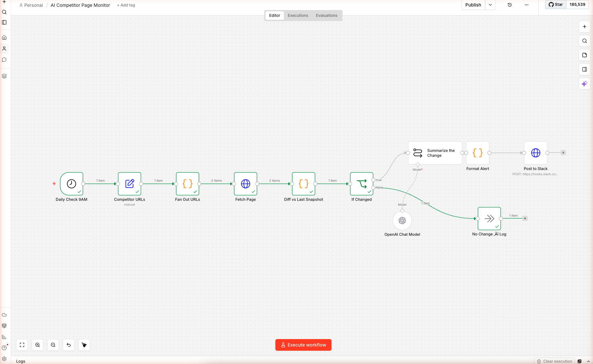Open the three-dot workflow options menu
Image resolution: width=593 pixels, height=364 pixels.
[526, 5]
